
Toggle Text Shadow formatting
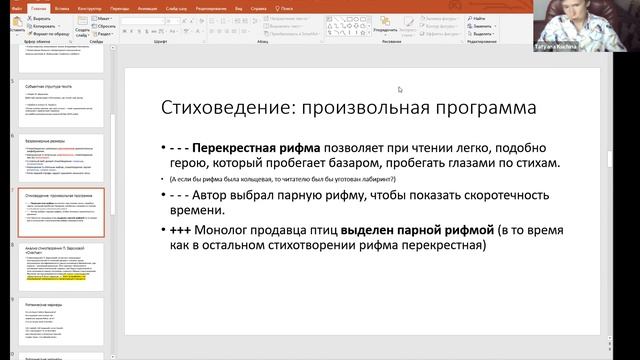(x=147, y=31)
